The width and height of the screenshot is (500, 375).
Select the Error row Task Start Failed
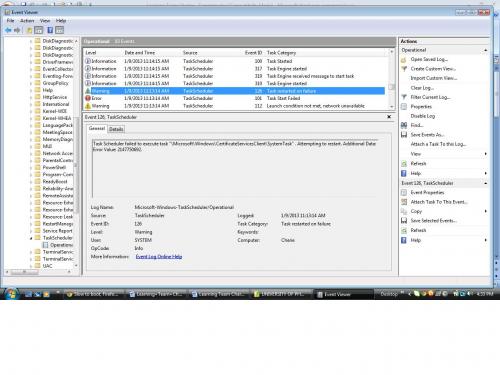click(235, 98)
